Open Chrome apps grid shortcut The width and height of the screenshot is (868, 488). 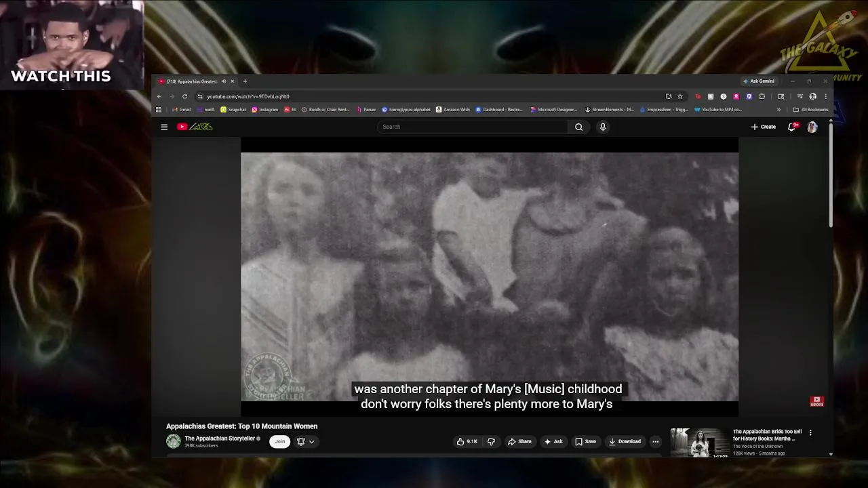point(159,109)
